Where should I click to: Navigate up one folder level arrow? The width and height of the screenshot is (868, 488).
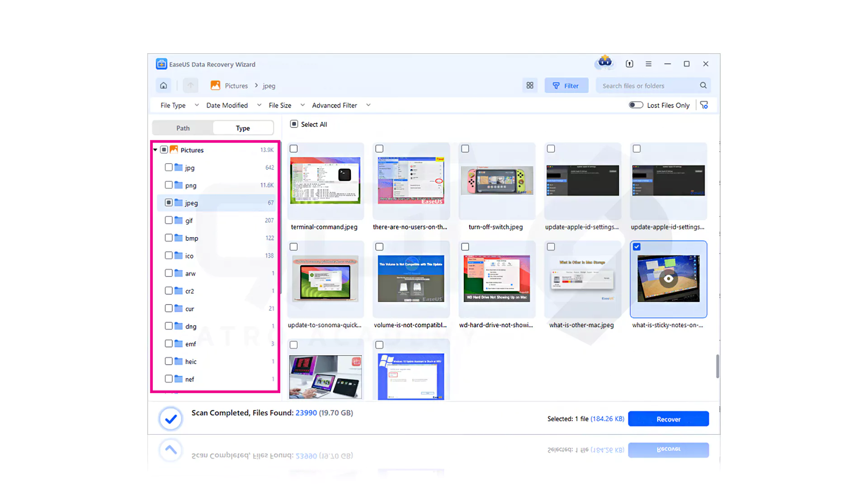point(190,85)
